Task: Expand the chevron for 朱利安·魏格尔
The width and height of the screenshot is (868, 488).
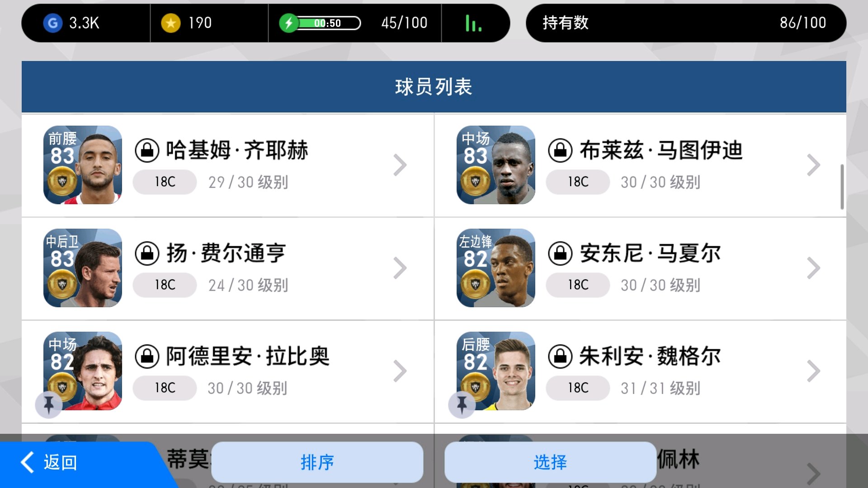Action: tap(813, 371)
